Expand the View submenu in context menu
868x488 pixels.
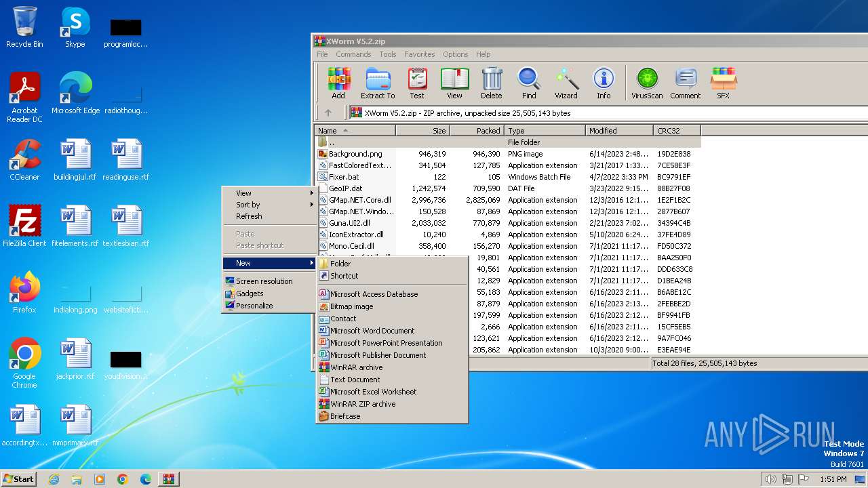click(x=270, y=193)
